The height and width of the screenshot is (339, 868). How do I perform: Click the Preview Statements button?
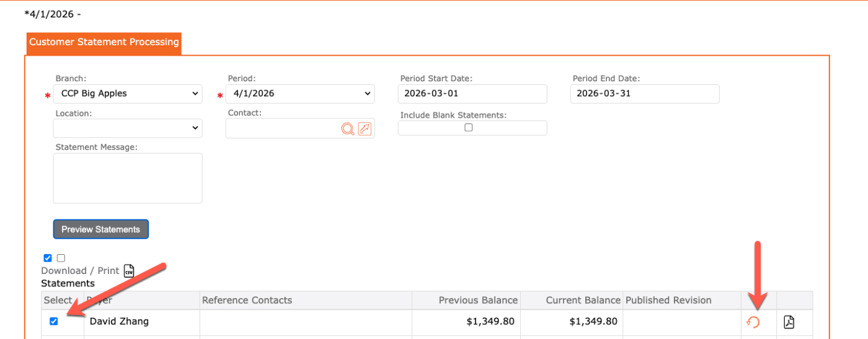(101, 229)
